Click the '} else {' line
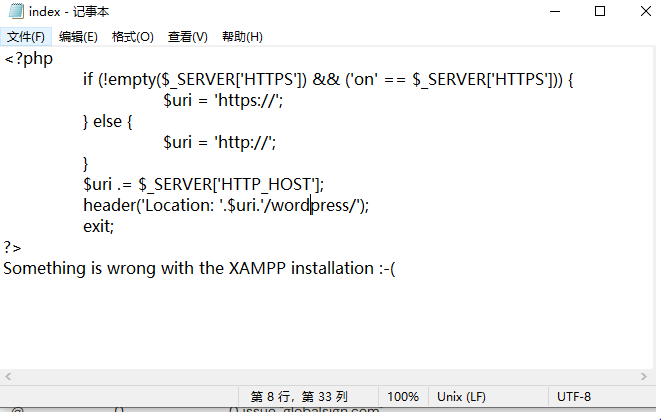 click(107, 121)
